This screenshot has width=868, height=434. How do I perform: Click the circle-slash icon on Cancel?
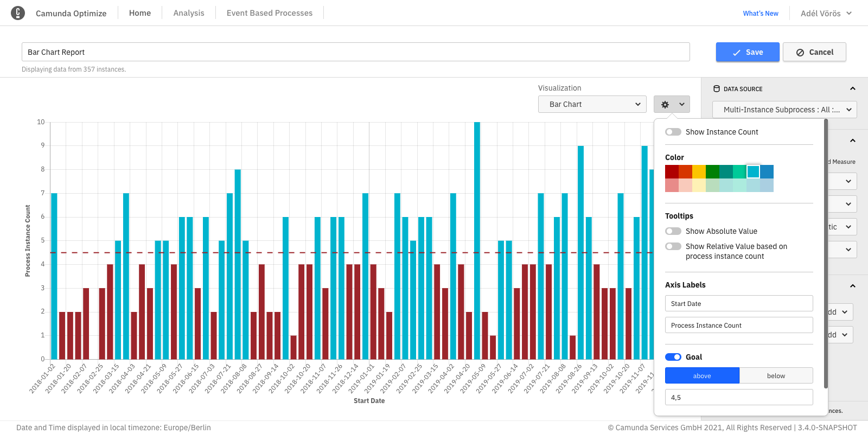point(800,53)
